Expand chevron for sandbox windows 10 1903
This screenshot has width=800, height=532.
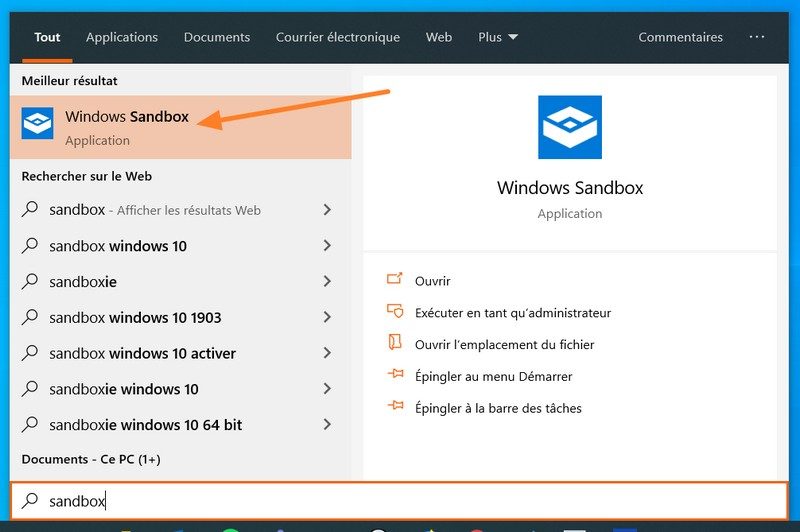click(x=327, y=317)
